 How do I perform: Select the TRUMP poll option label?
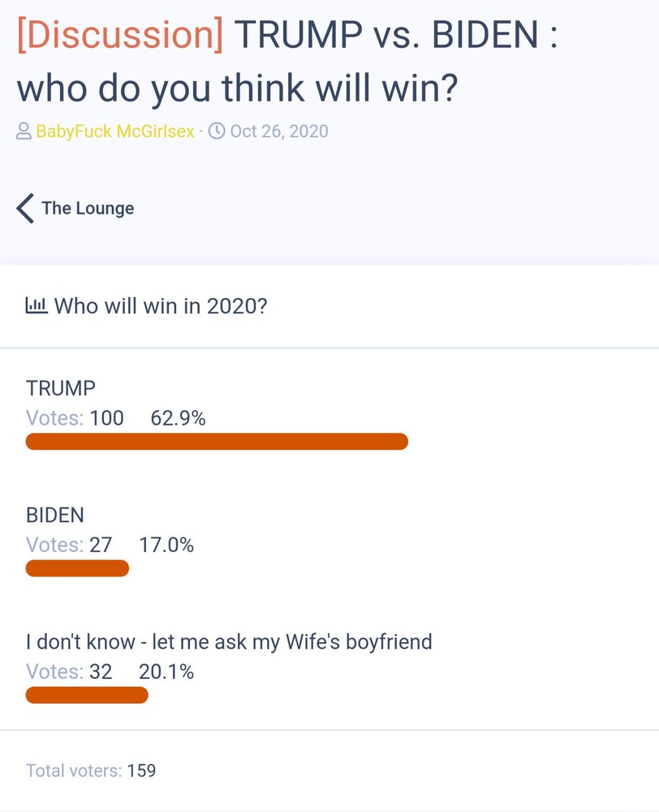tap(61, 388)
